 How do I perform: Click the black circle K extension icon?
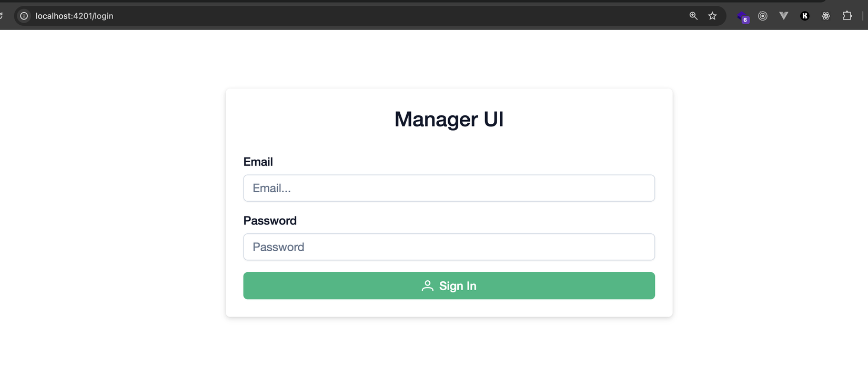(x=804, y=16)
